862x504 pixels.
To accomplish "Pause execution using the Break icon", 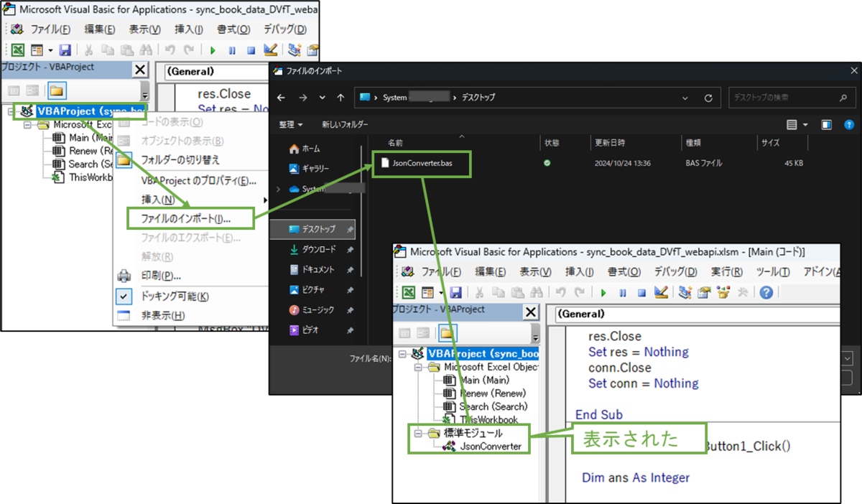I will 622,291.
